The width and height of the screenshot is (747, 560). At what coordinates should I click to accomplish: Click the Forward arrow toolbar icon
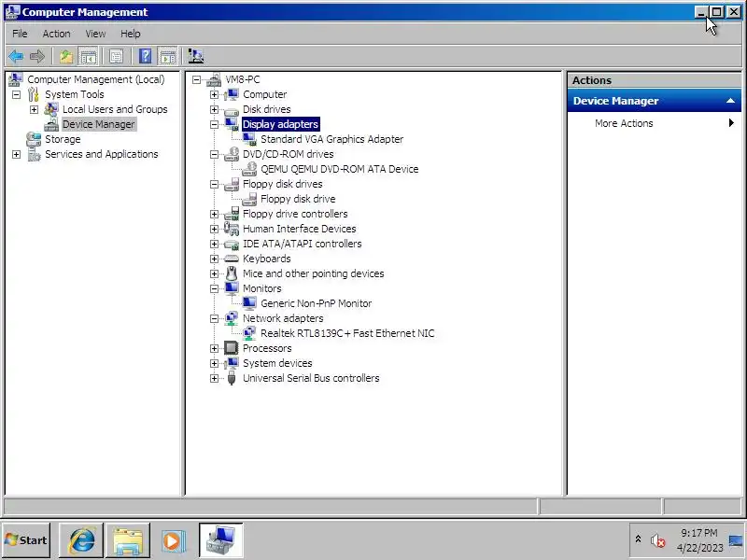(37, 56)
